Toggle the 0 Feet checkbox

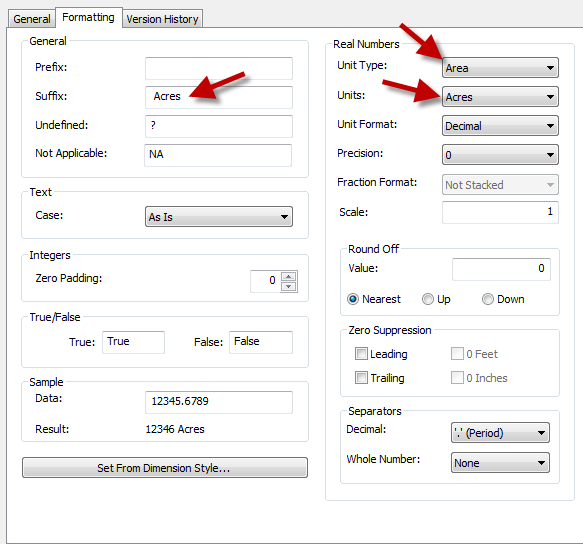click(457, 354)
